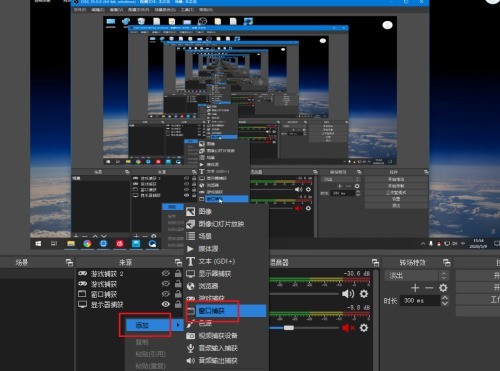Select 复制 in the sources context menu
500x371 pixels.
pyautogui.click(x=142, y=342)
